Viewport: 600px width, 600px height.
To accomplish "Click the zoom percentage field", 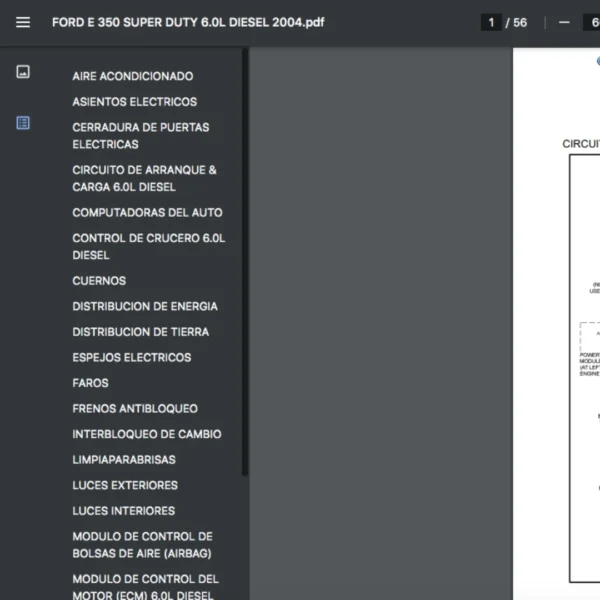I will pos(592,23).
